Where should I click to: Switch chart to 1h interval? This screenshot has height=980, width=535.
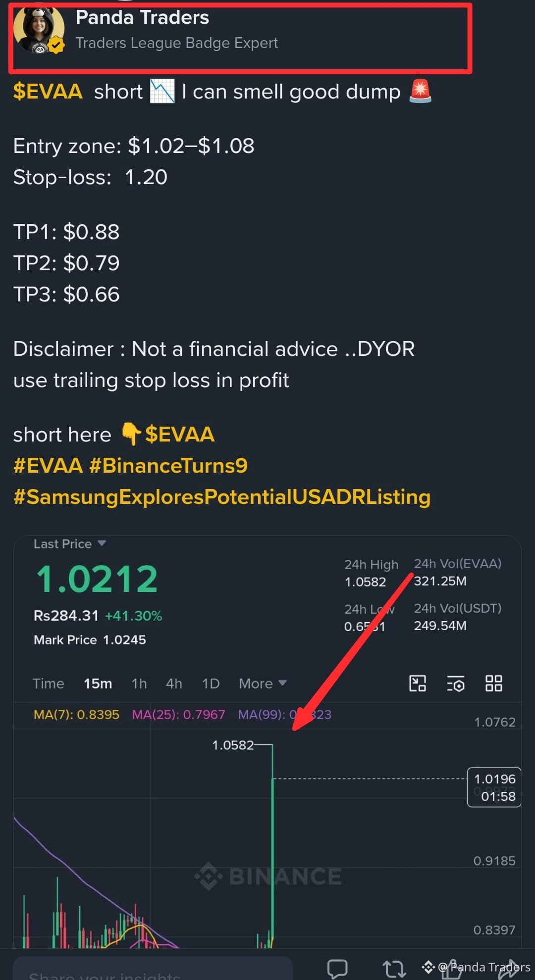pyautogui.click(x=139, y=684)
